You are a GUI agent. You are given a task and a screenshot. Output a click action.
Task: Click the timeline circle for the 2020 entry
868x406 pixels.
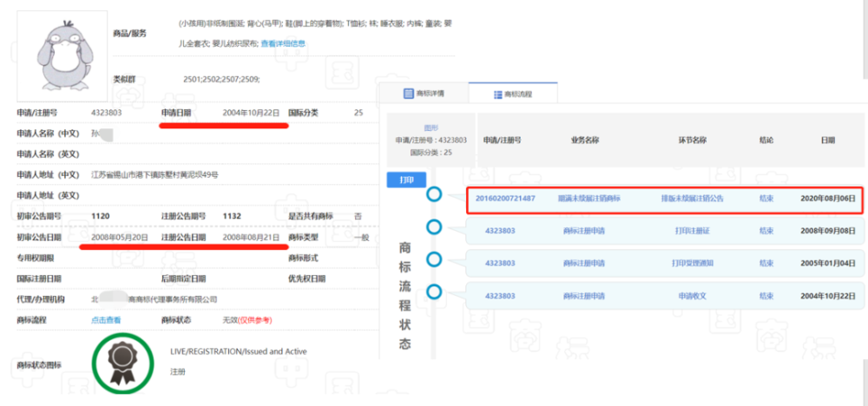[x=434, y=195]
